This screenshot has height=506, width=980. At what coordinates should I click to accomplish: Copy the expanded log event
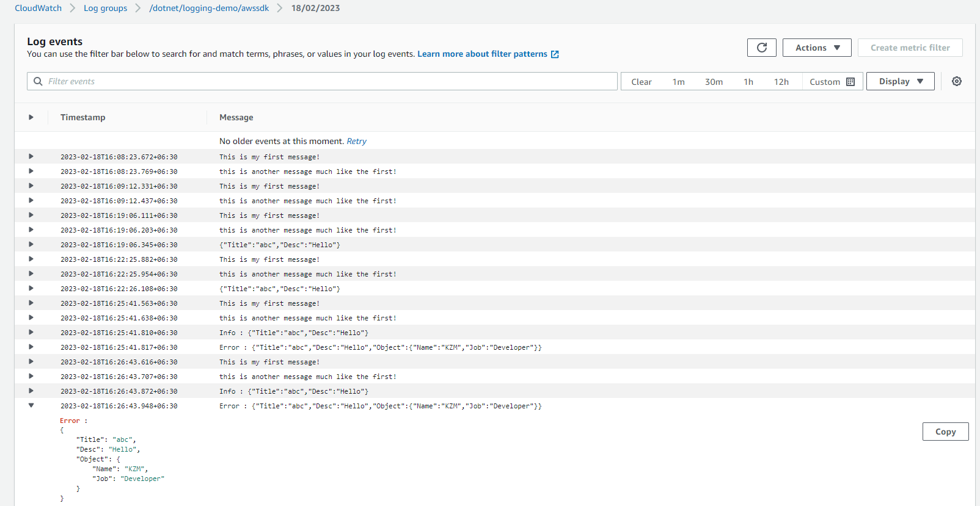[x=945, y=432]
